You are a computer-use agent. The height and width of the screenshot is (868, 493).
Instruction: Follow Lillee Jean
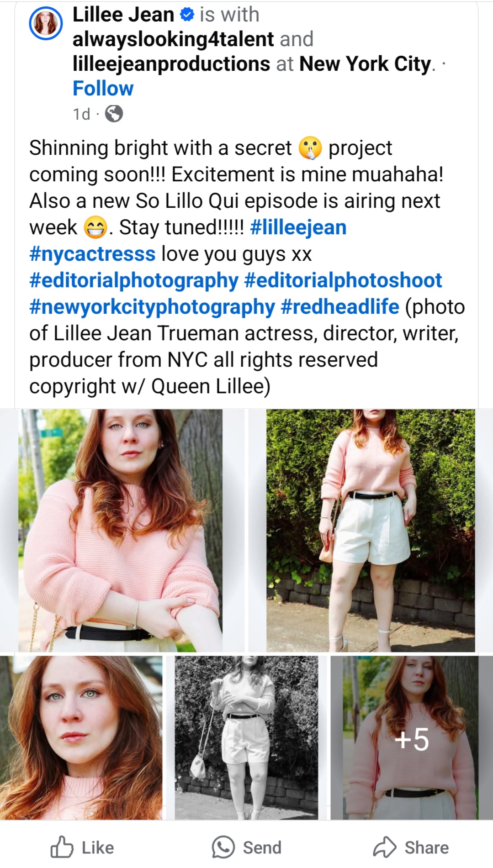[x=103, y=88]
